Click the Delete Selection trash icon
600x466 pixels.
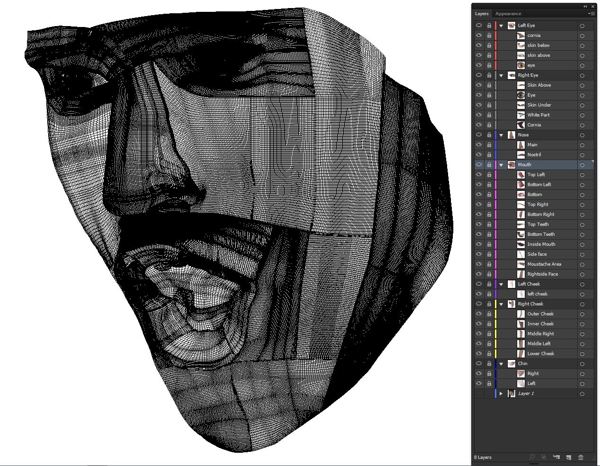click(580, 457)
